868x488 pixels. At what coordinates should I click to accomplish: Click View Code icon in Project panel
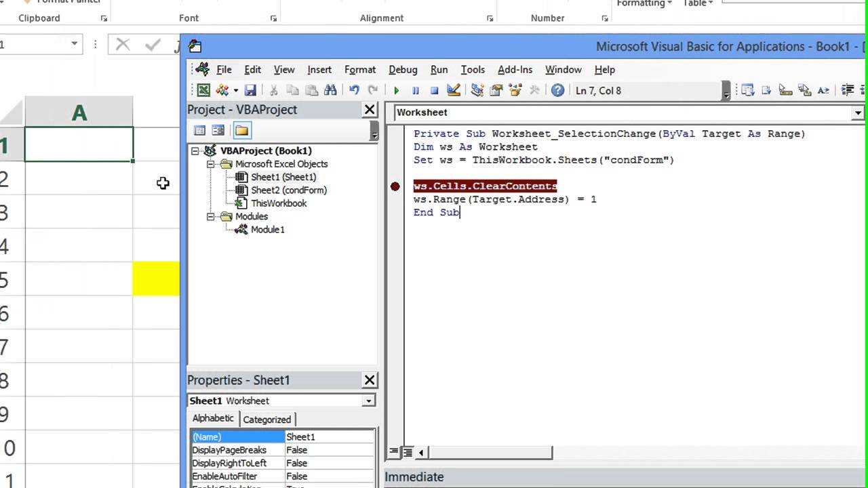pyautogui.click(x=199, y=131)
